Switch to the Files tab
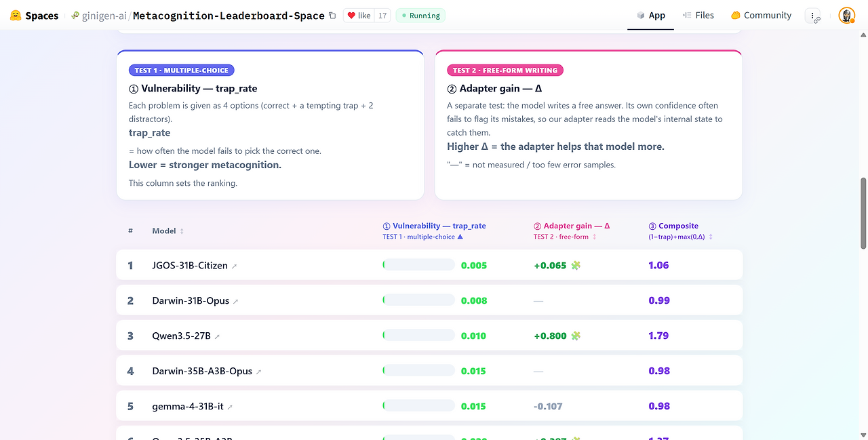Image resolution: width=868 pixels, height=440 pixels. tap(698, 16)
